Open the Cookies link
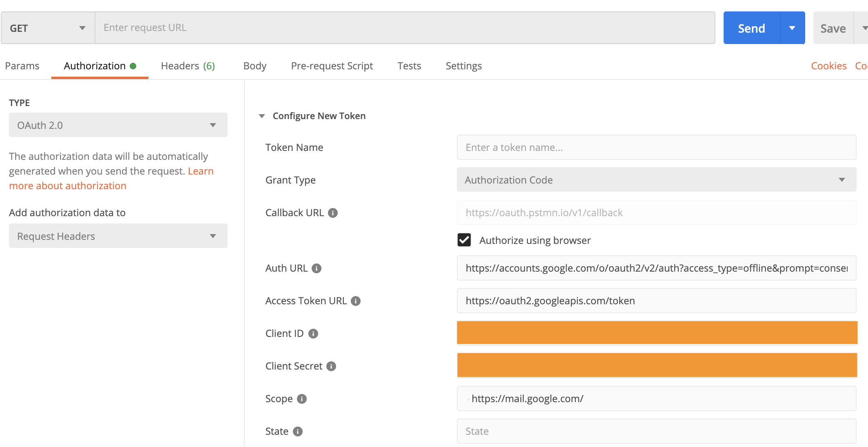This screenshot has width=868, height=447. [x=828, y=66]
